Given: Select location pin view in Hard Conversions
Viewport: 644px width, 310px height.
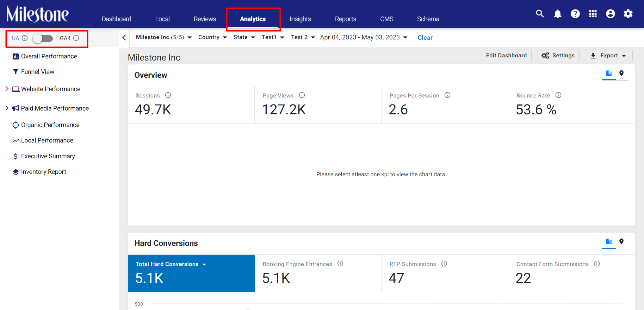Looking at the screenshot, I should point(621,241).
